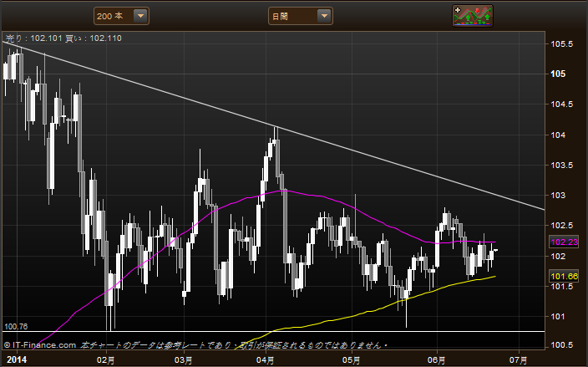Click the 105 price axis label
This screenshot has height=367, width=588.
[x=558, y=74]
